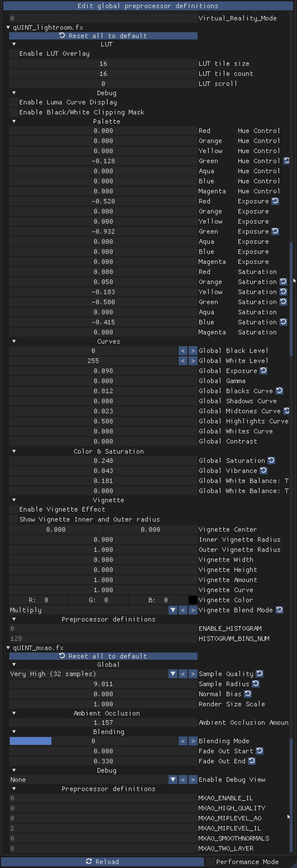Screen dimensions: 297x868
Task: Reset Fade Out Start icon
Action: click(x=259, y=751)
